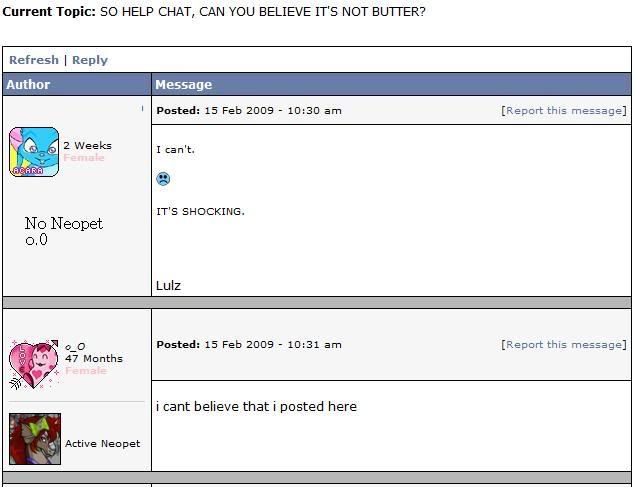Report the 10:31 am message
Image resolution: width=634 pixels, height=487 pixels.
click(x=564, y=345)
